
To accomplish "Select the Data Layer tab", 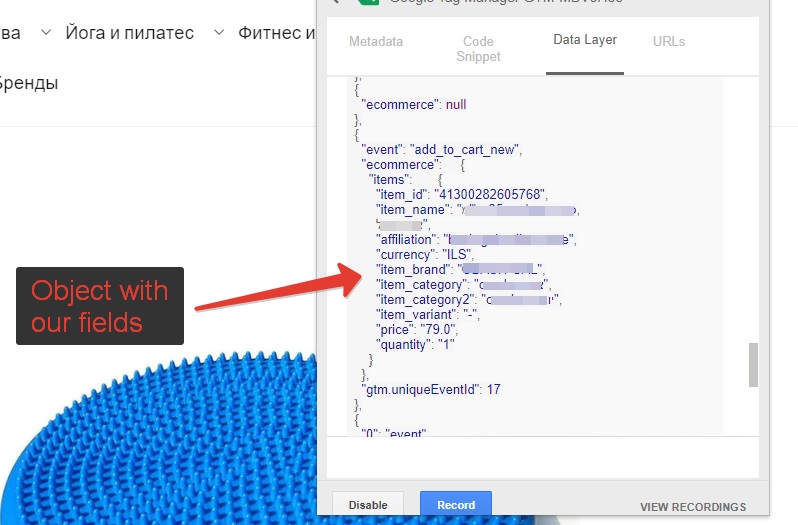I will coord(585,40).
